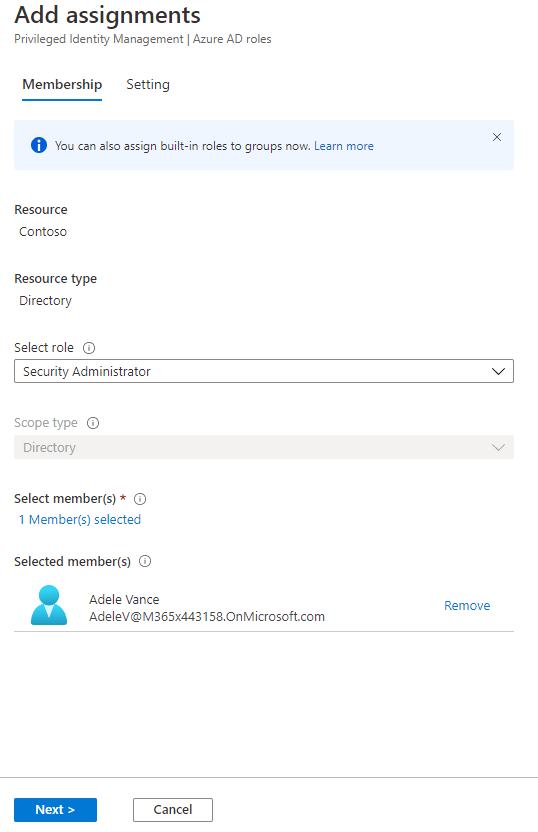Click the Next > button
Image resolution: width=538 pixels, height=832 pixels.
[x=55, y=810]
